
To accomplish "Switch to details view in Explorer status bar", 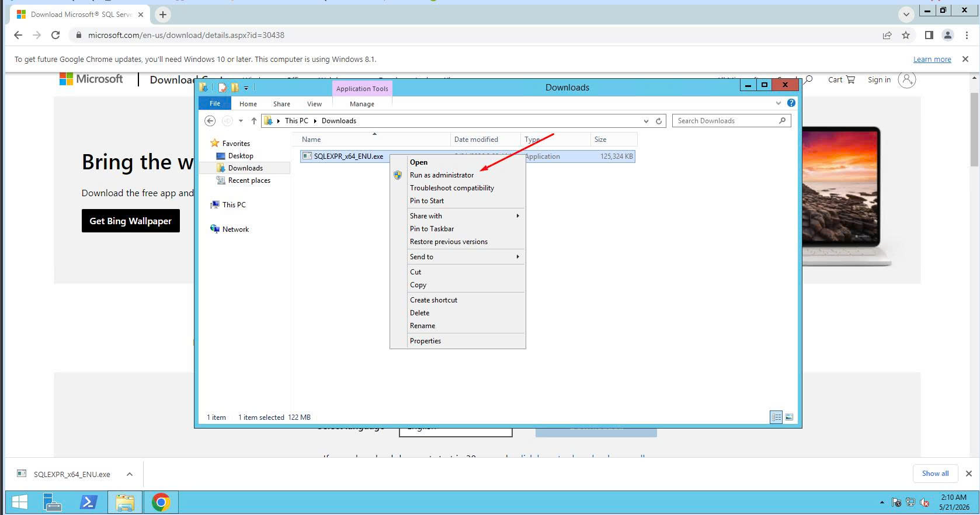I will click(776, 417).
